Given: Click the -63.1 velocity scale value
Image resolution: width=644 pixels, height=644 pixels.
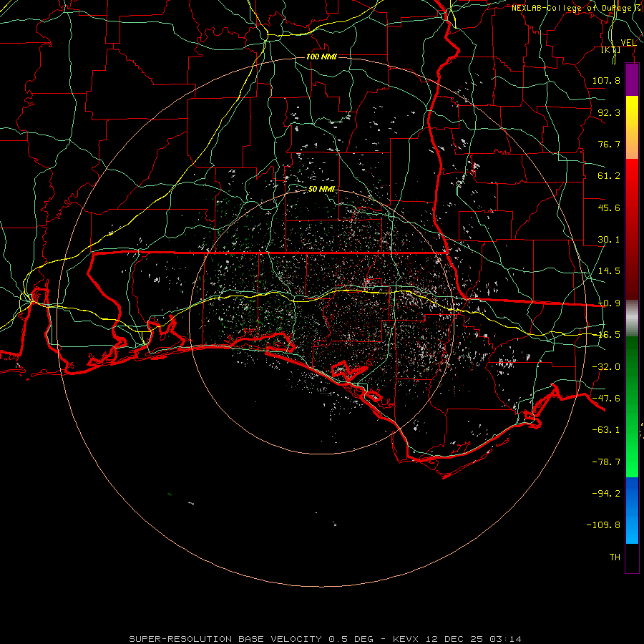Looking at the screenshot, I should pos(606,430).
